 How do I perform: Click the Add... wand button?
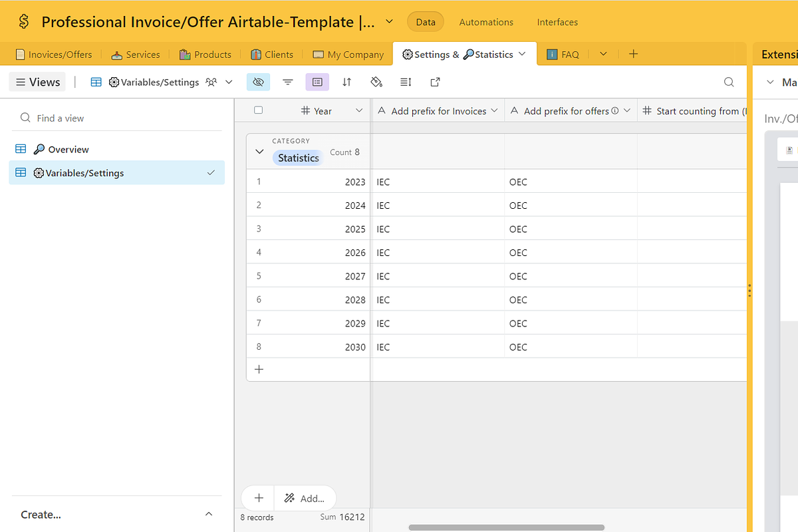pyautogui.click(x=305, y=497)
